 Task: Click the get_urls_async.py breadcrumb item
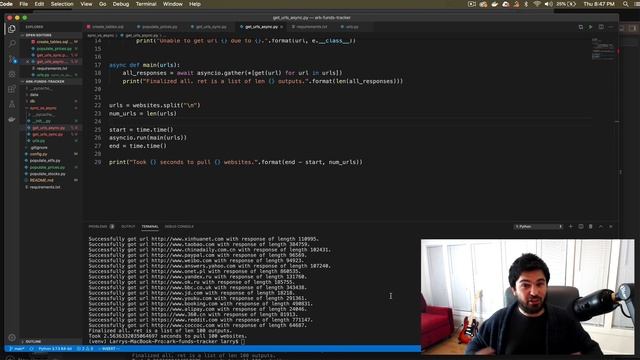[141, 36]
